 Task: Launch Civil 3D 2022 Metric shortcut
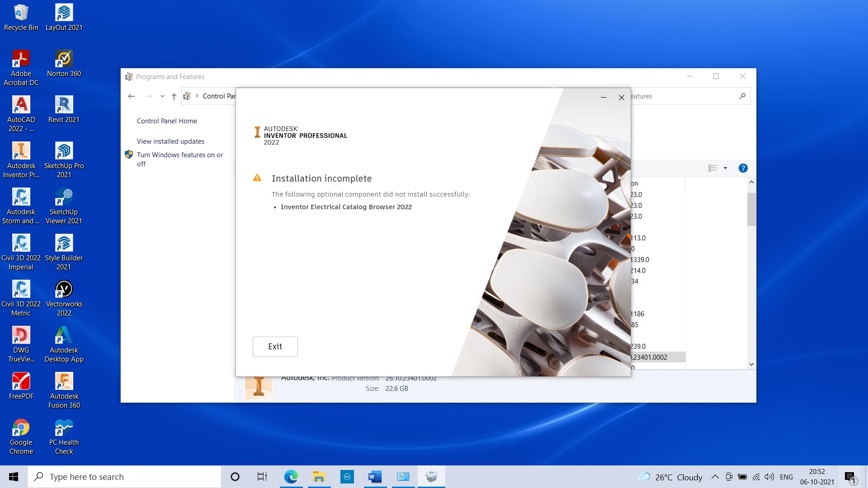point(21,299)
